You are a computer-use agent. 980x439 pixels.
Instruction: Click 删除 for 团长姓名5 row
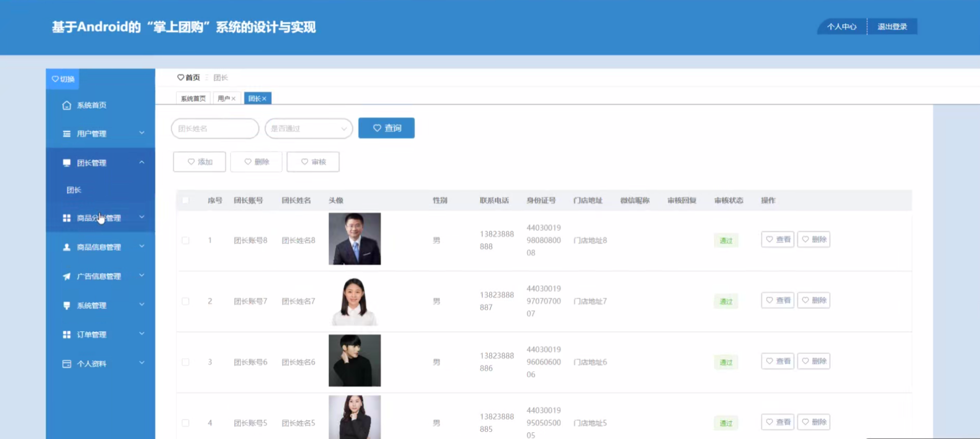814,422
